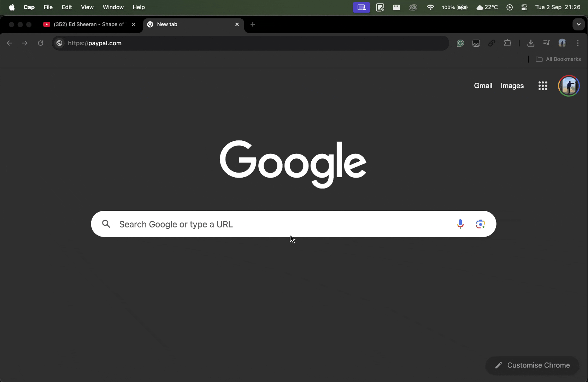Close the New tab tab
Image resolution: width=588 pixels, height=382 pixels.
click(x=237, y=24)
